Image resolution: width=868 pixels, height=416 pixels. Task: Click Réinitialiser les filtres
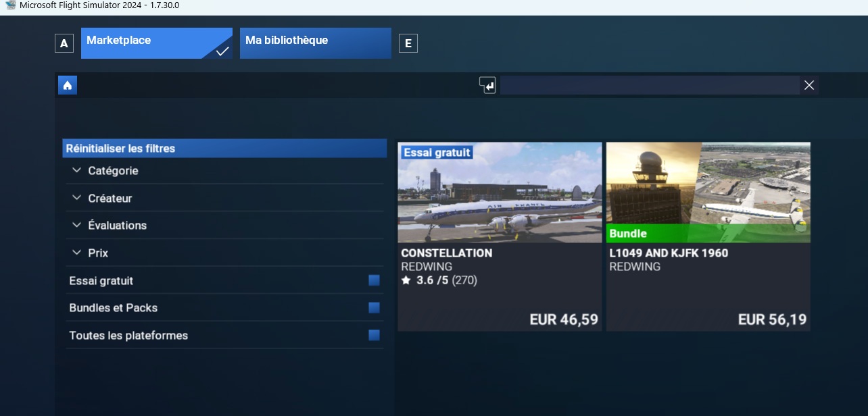click(x=224, y=149)
